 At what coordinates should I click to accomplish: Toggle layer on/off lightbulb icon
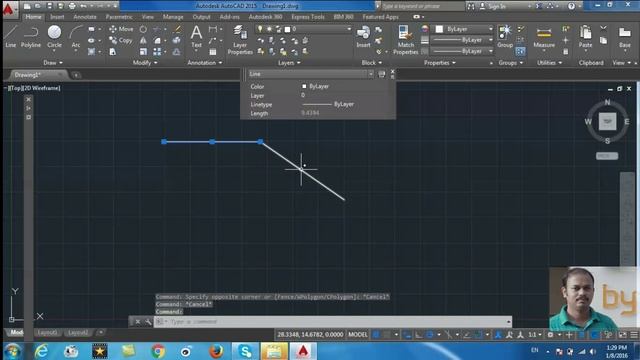point(260,29)
